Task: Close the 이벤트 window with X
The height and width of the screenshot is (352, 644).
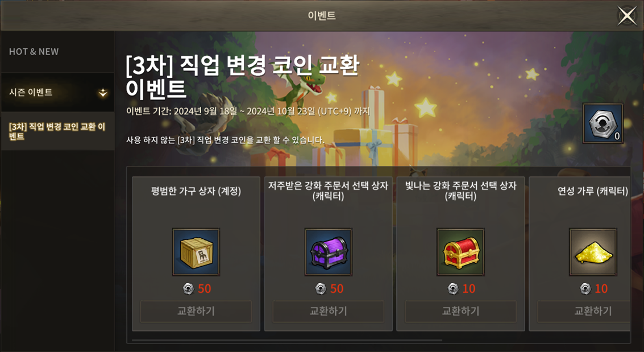Action: (x=627, y=16)
